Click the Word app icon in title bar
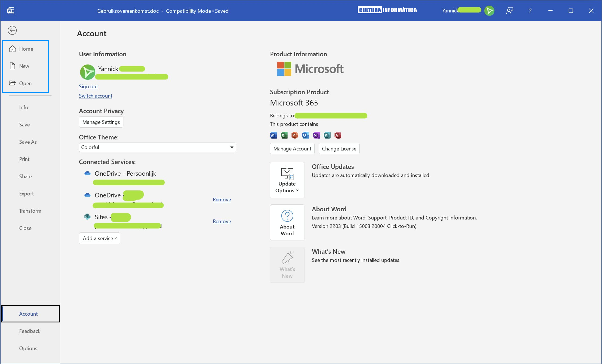The height and width of the screenshot is (364, 602). 11,11
